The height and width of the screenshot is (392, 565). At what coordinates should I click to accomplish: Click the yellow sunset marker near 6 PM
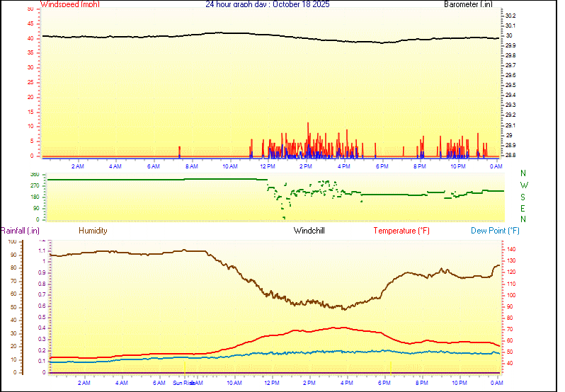tap(391, 367)
